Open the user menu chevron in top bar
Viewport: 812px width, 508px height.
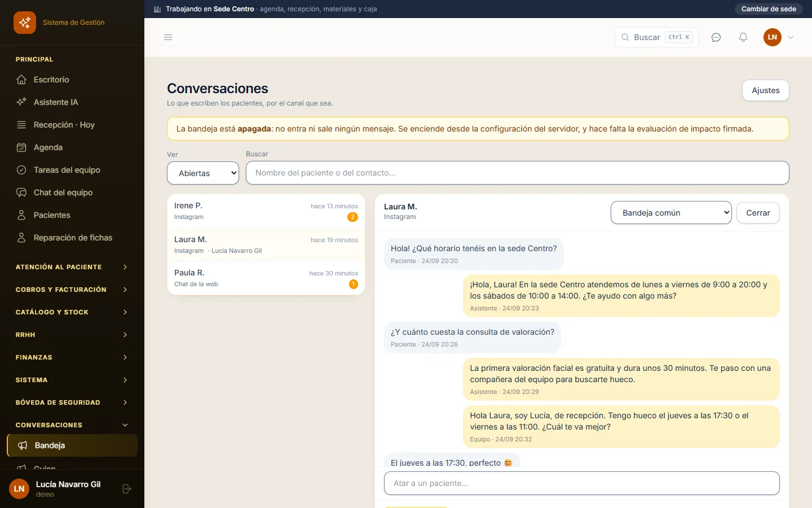click(791, 37)
